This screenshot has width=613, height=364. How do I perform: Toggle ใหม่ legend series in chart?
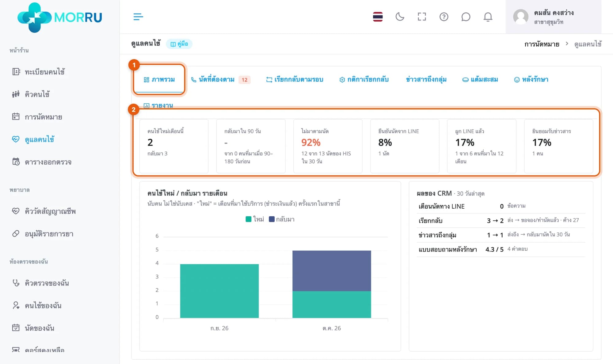pos(255,219)
